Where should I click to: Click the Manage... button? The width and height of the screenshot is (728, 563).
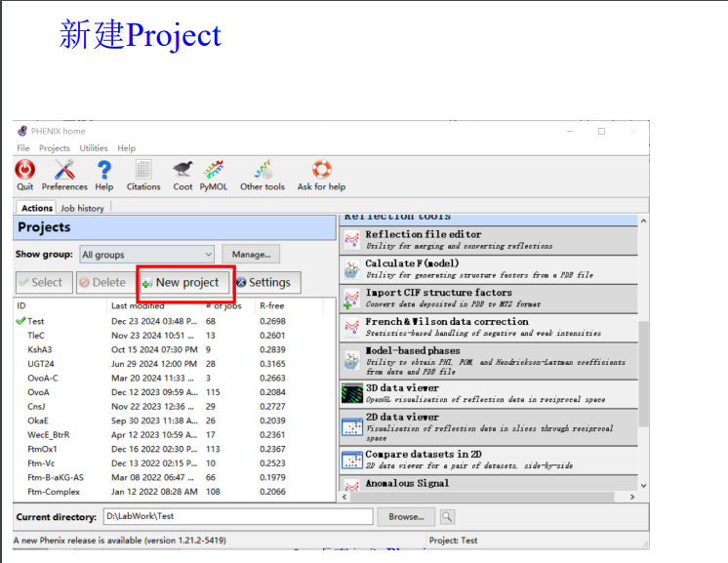[x=251, y=255]
